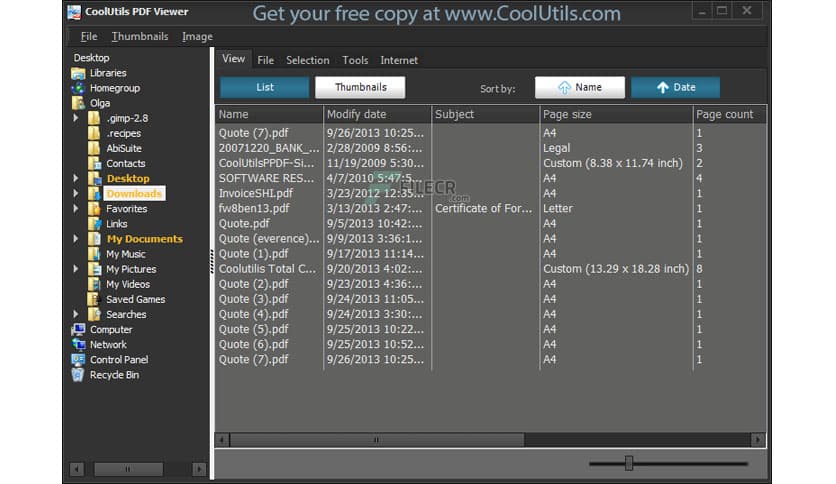Click the splitter grip between panels
The image size is (836, 484).
212,262
